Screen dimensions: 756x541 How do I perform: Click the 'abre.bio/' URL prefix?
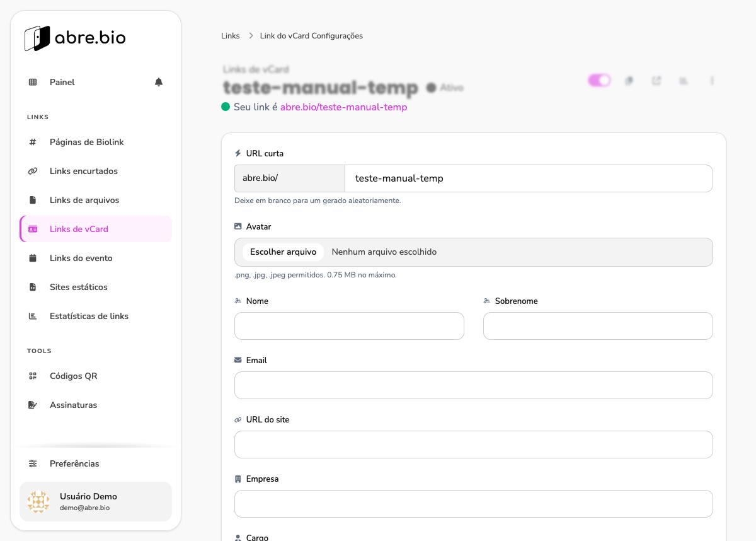[290, 178]
